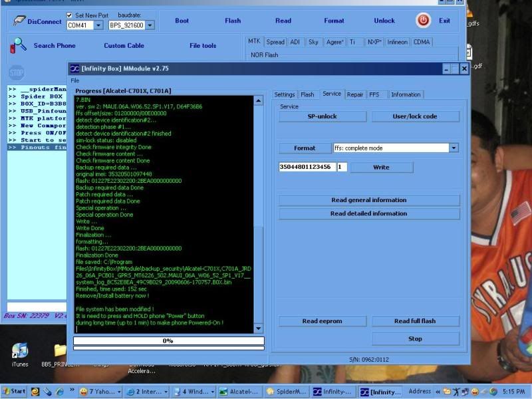Expand hidden system tray icons
Viewport: 532px width, 399px height.
click(438, 392)
